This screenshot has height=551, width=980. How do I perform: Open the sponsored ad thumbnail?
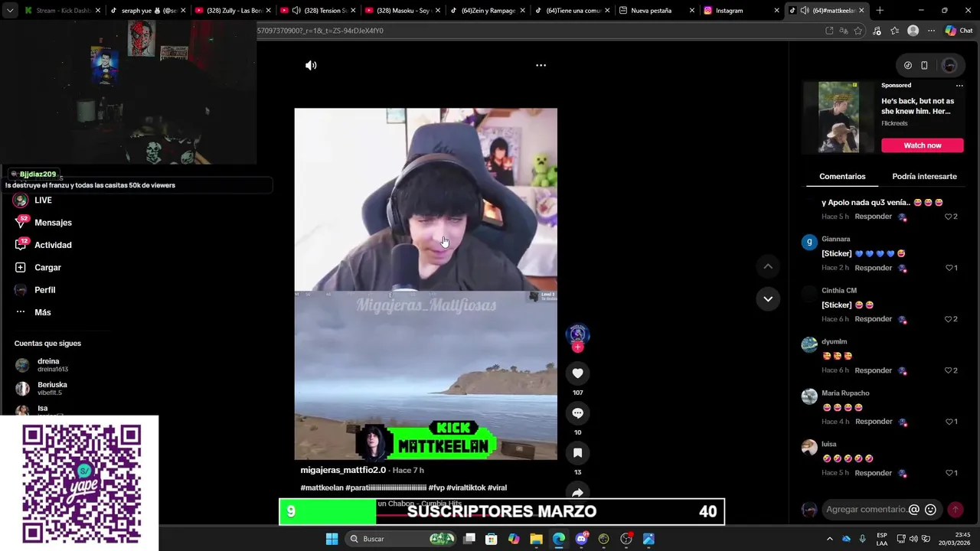[x=838, y=117]
